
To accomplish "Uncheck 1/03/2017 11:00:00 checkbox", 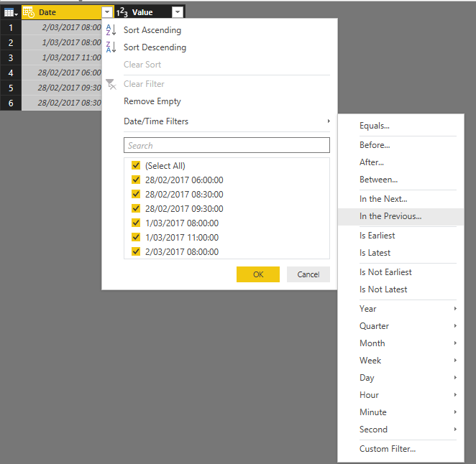I will (136, 237).
